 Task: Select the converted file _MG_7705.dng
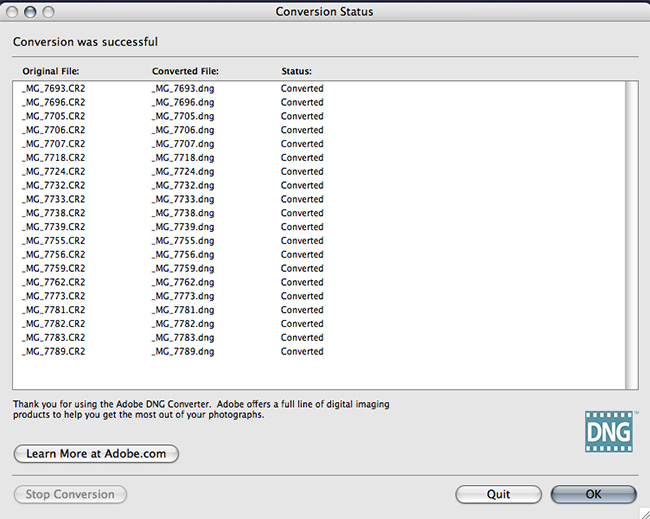181,116
